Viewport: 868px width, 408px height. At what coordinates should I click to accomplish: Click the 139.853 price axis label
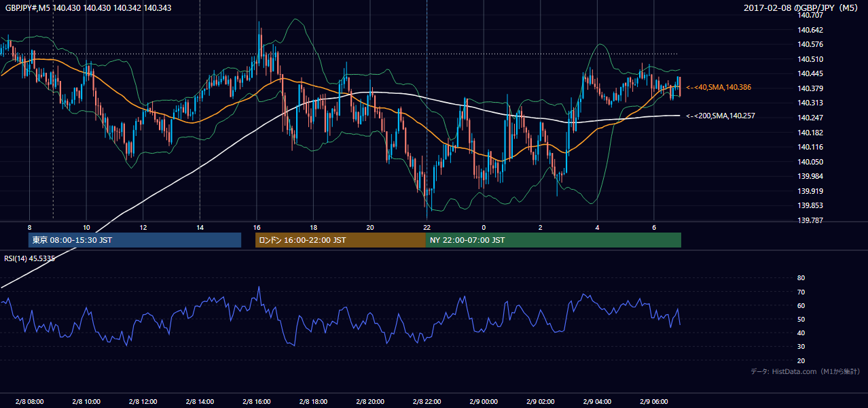coord(810,205)
